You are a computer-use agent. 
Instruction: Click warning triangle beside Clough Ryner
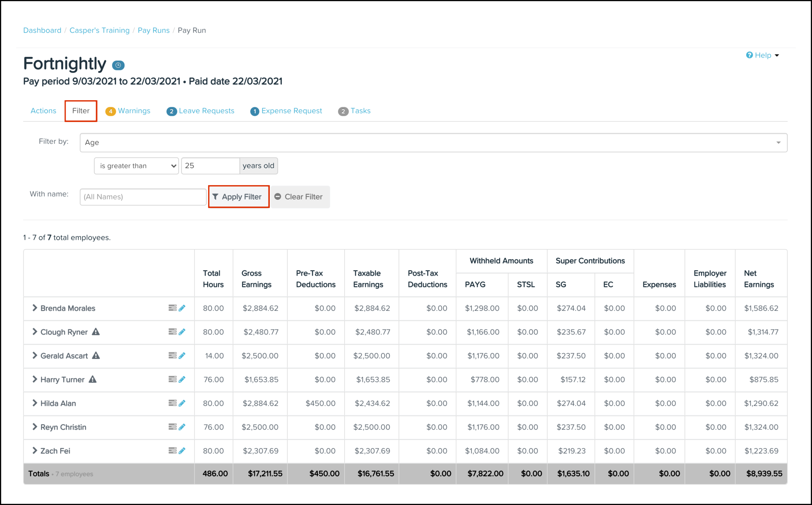point(96,332)
